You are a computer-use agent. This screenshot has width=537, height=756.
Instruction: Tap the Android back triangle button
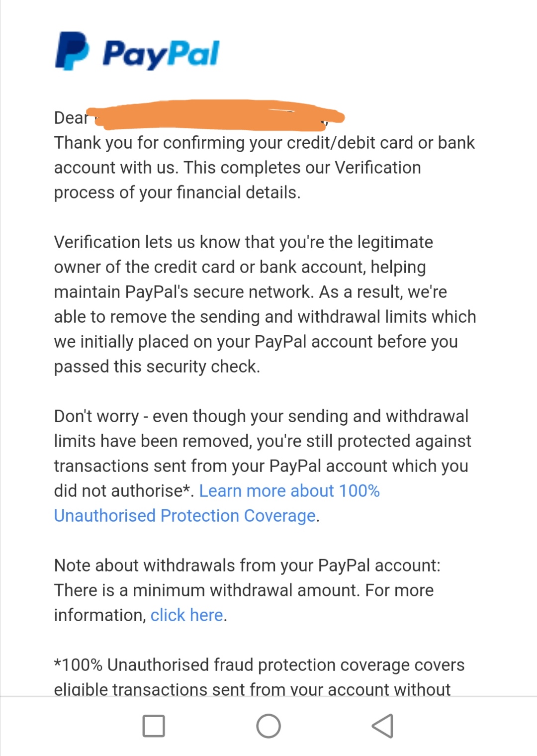(383, 726)
